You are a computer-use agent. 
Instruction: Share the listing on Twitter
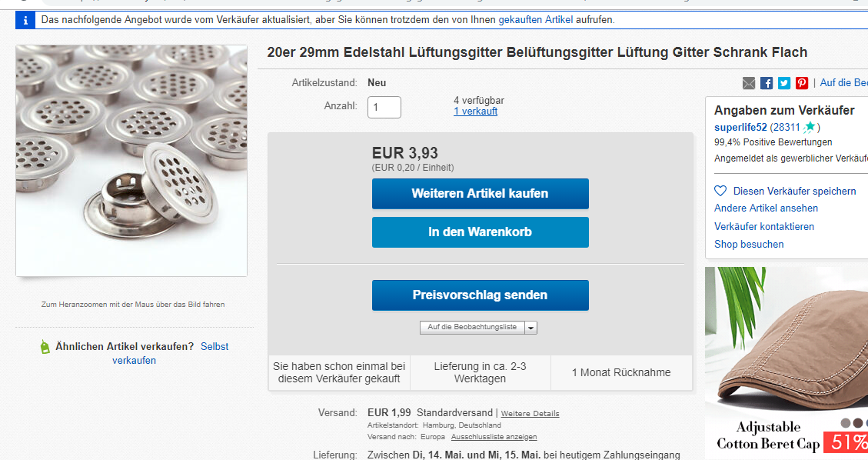784,83
